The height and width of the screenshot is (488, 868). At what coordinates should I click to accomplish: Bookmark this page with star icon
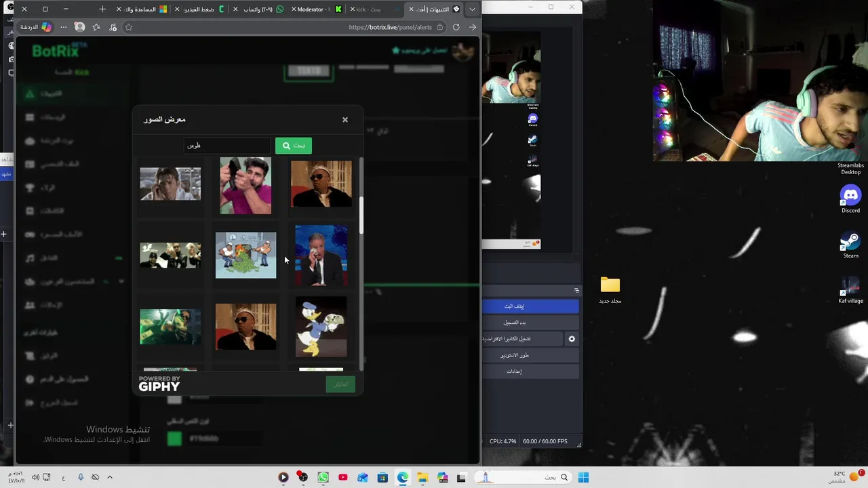point(129,27)
